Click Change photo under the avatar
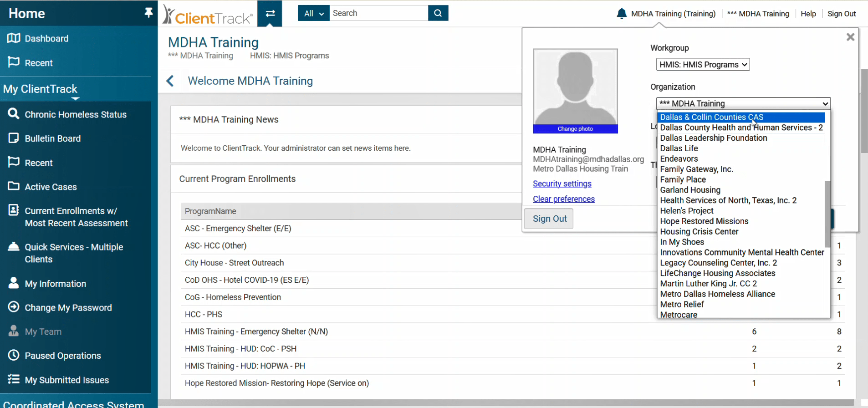868x408 pixels. tap(575, 129)
